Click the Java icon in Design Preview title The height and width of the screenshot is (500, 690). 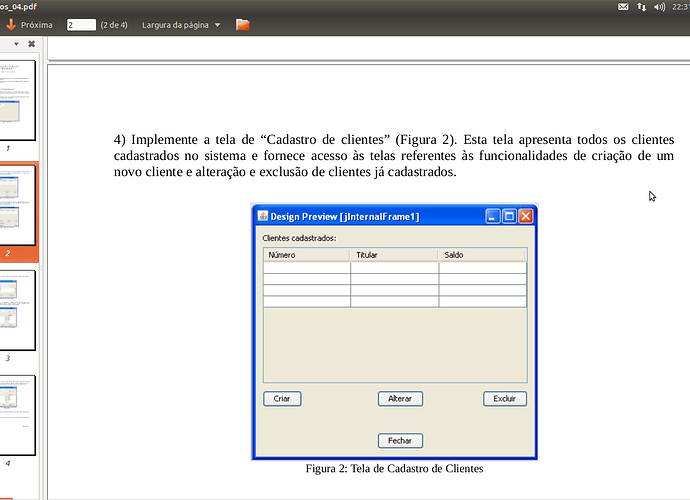(263, 216)
